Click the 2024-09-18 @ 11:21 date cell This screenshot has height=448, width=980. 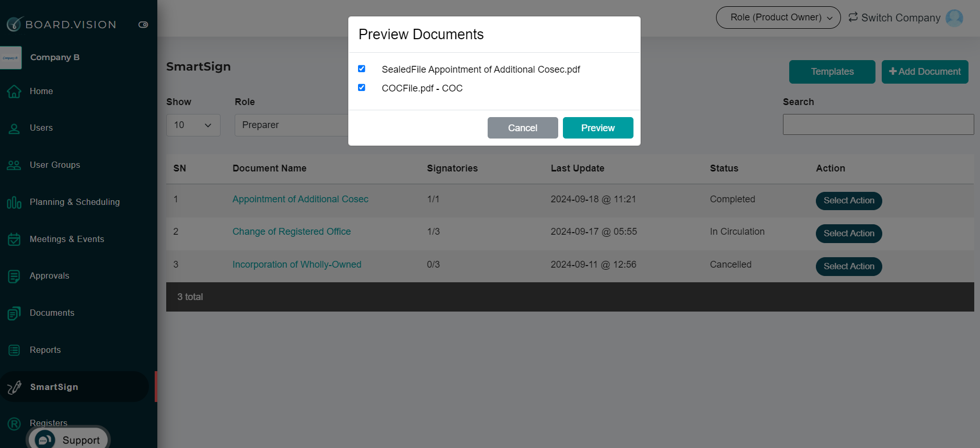[593, 199]
